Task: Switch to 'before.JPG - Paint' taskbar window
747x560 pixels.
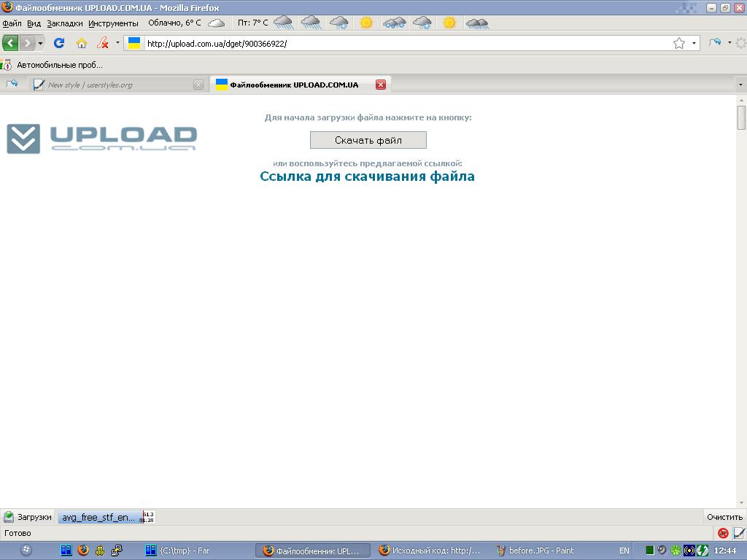Action: [535, 551]
